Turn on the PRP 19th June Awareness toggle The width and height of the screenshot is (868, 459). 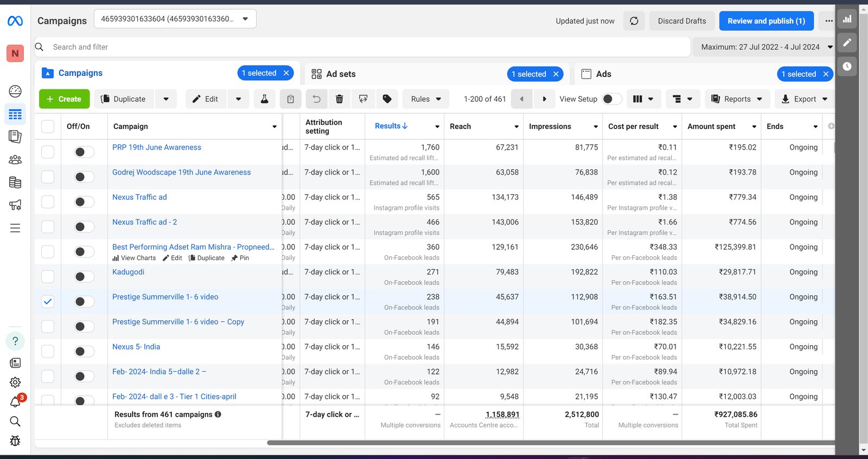point(84,152)
